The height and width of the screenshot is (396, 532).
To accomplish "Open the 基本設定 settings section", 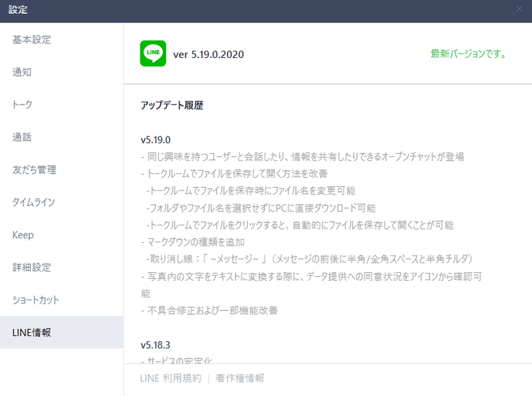I will 61,40.
